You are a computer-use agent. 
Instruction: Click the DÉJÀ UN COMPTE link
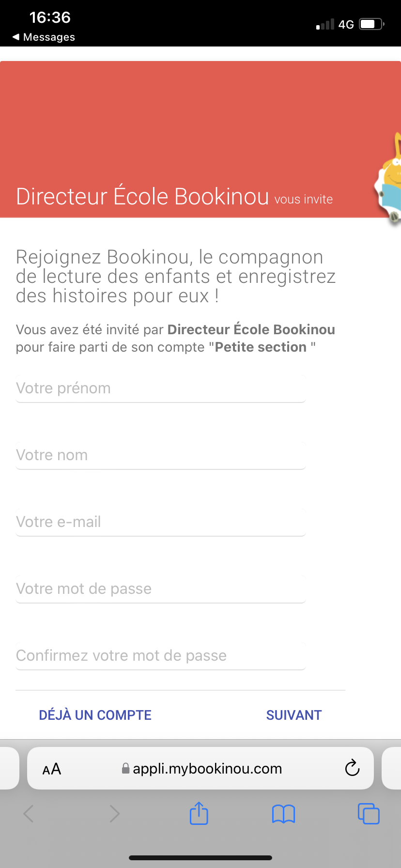click(x=95, y=715)
